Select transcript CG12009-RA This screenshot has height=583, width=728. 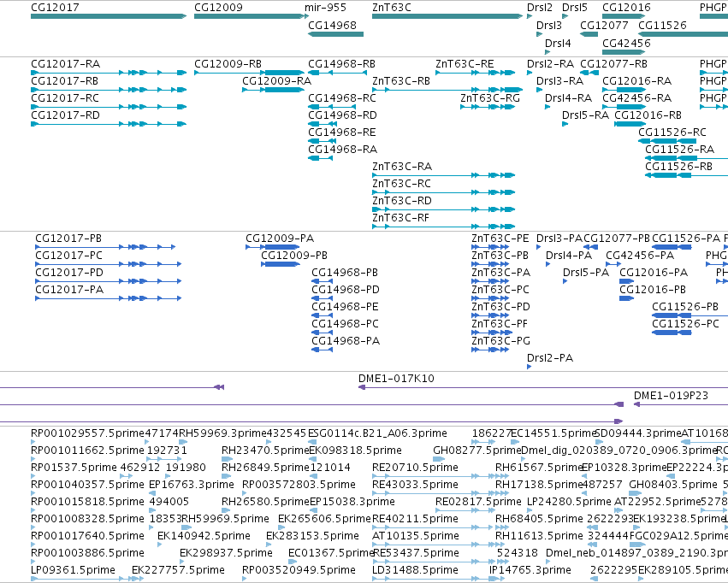coord(276,80)
